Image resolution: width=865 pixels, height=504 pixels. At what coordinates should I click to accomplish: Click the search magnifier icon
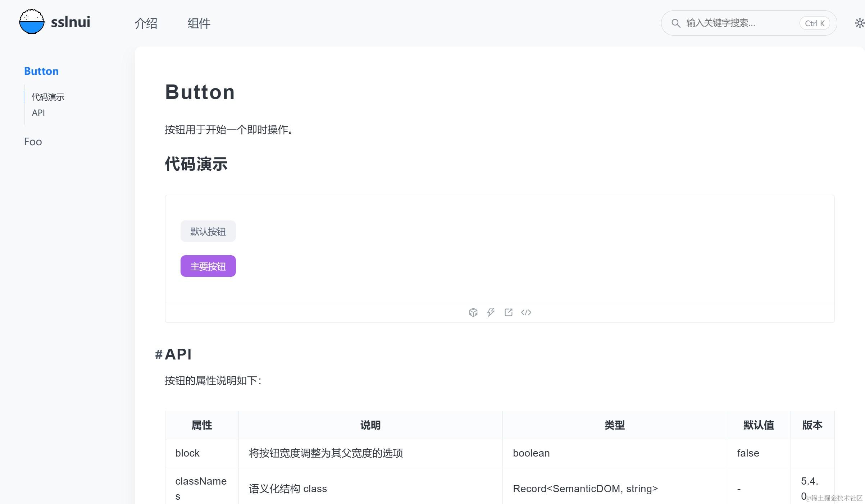(676, 23)
